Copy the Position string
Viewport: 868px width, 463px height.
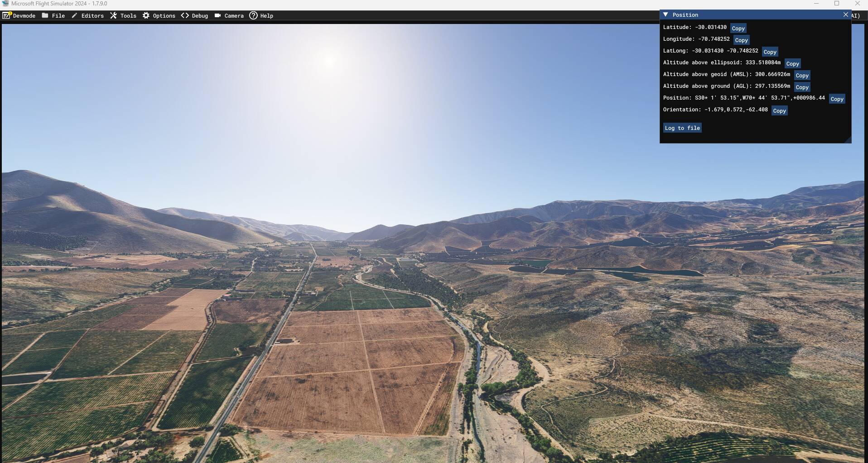point(837,99)
